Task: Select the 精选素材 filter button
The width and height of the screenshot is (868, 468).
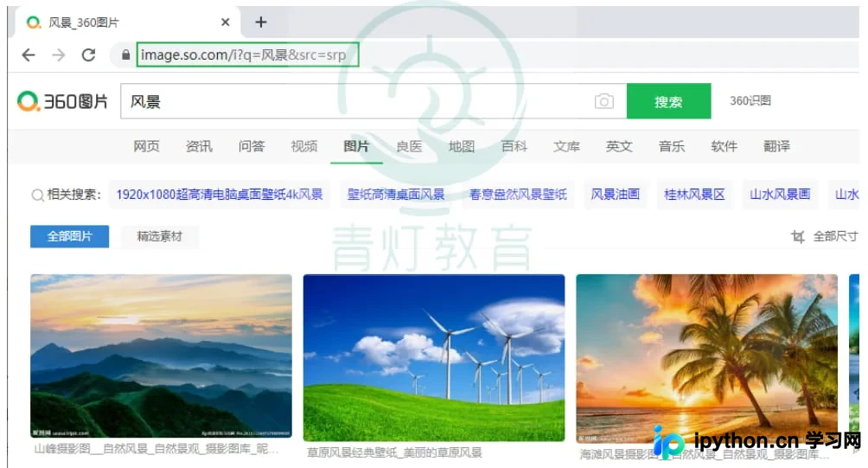Action: coord(159,236)
